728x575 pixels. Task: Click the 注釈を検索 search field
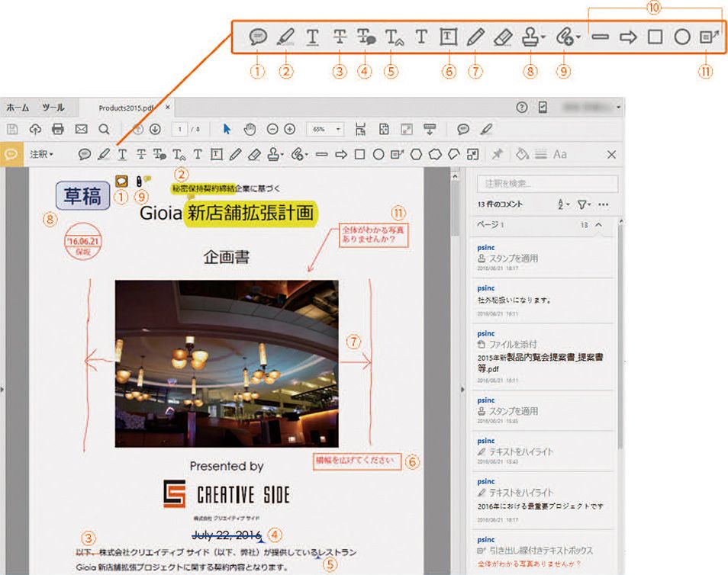547,184
